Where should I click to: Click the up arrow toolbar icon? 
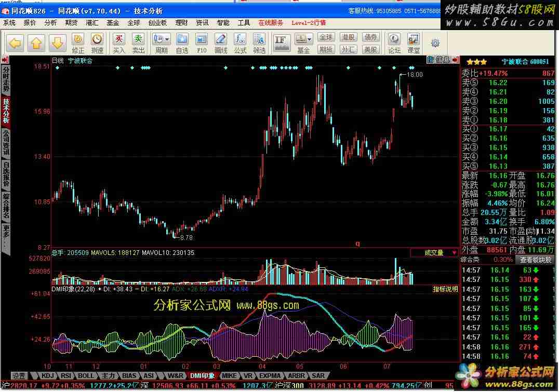[36, 43]
